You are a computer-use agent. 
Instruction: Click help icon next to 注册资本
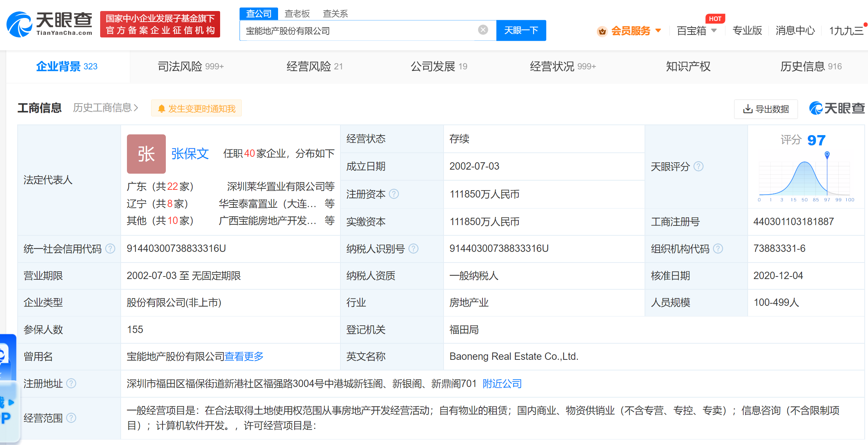(x=394, y=194)
